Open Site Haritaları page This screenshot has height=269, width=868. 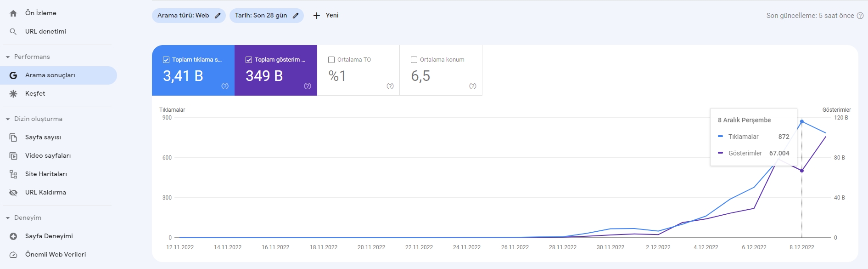click(58, 174)
